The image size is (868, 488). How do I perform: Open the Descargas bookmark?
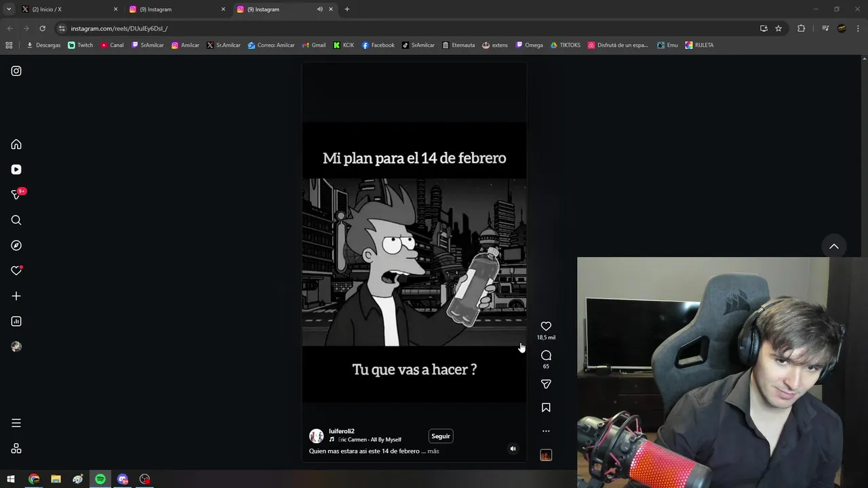[x=43, y=45]
